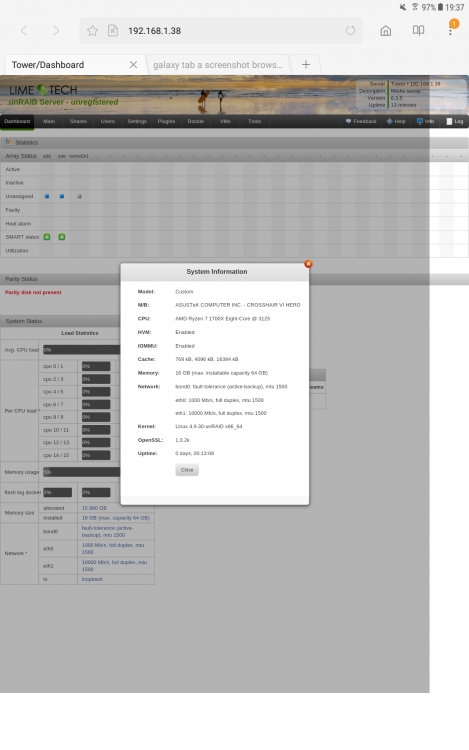Open the Log page icon
The width and height of the screenshot is (469, 750).
click(x=449, y=121)
